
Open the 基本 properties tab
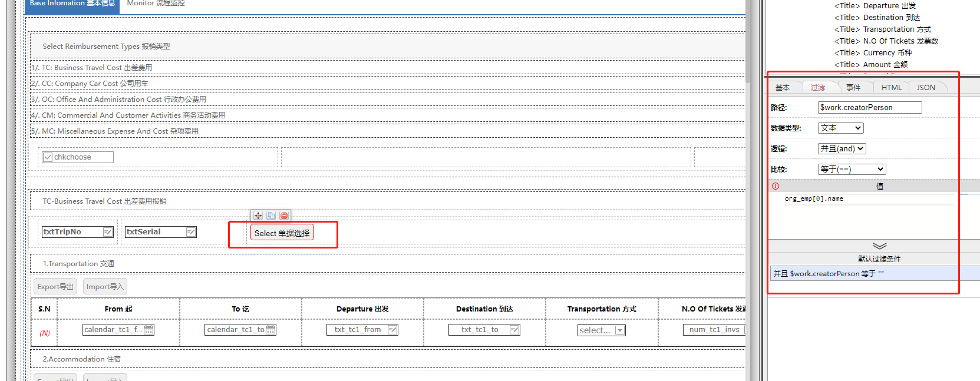(x=782, y=87)
